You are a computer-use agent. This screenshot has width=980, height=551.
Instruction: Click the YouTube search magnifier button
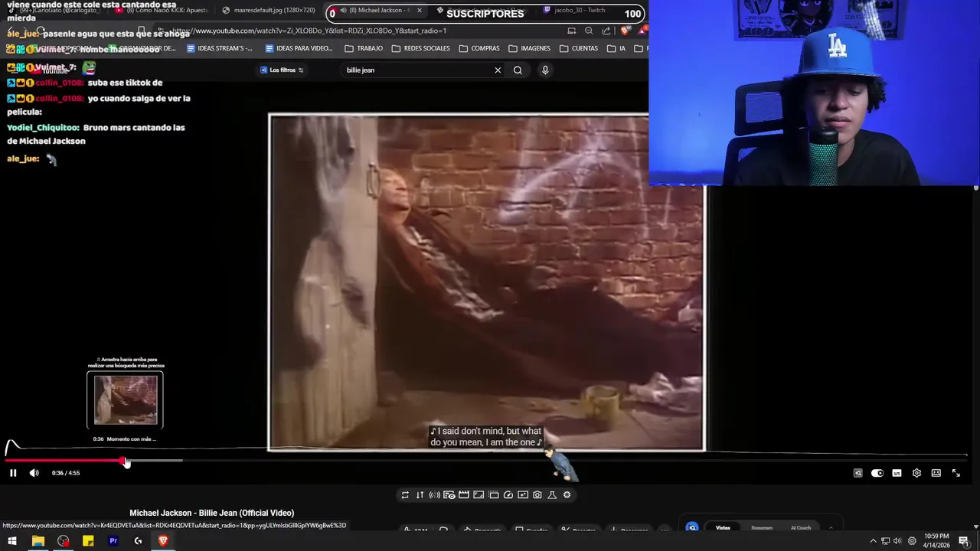518,70
